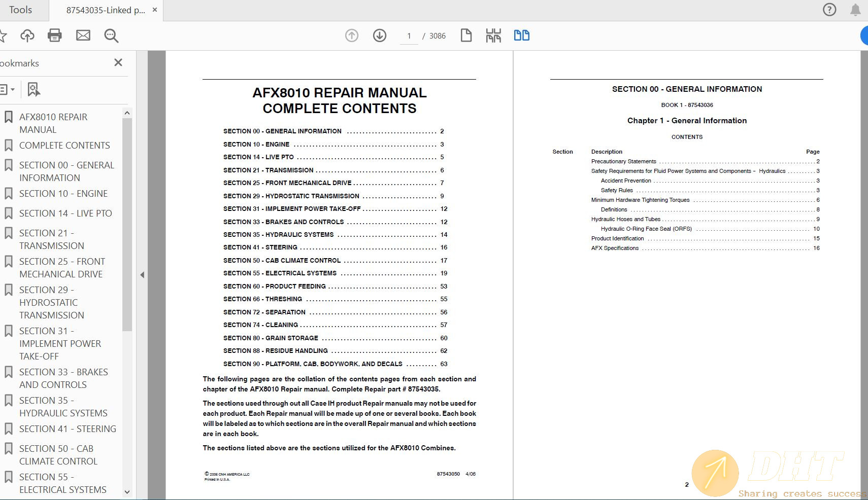Viewport: 868px width, 500px height.
Task: Click the Accident Prevention entry
Action: click(x=710, y=181)
